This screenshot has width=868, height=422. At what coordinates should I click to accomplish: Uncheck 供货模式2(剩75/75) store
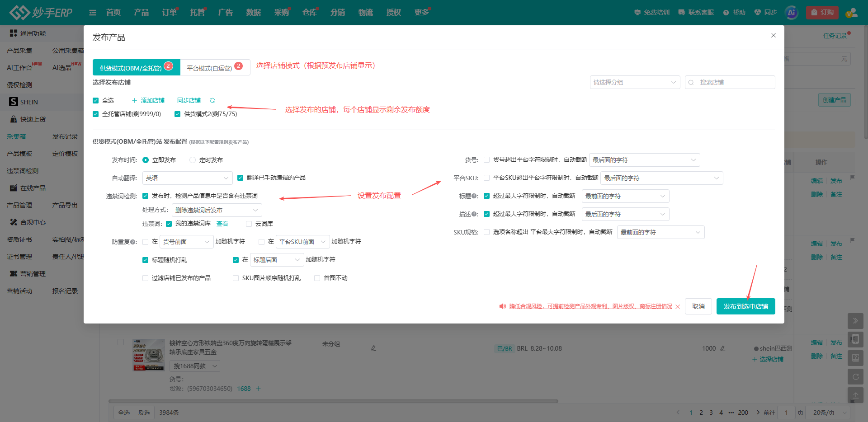[177, 114]
